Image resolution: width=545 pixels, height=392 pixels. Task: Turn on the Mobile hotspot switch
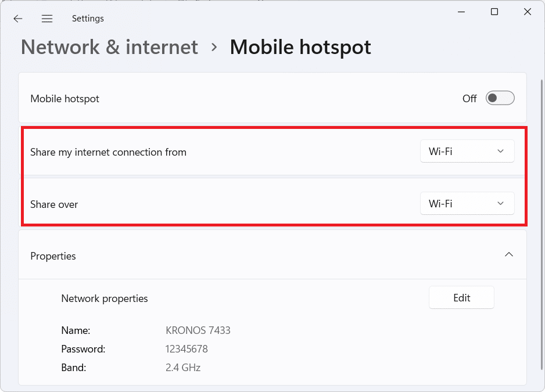tap(500, 98)
